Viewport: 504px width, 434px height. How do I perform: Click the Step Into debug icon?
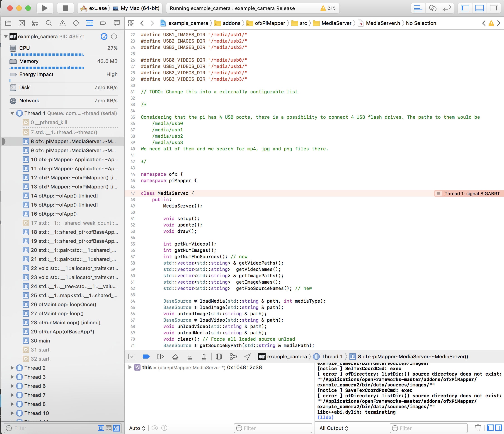click(x=190, y=357)
